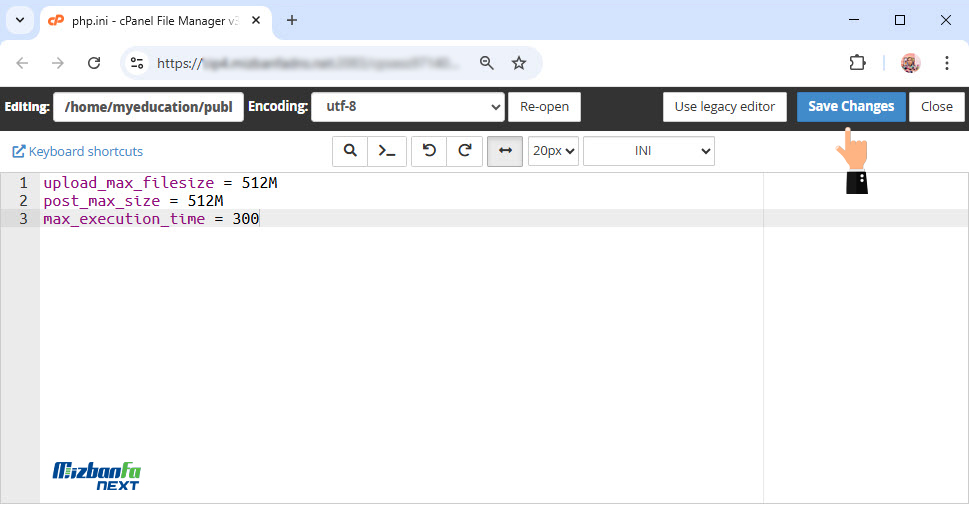Screen dimensions: 969x522
Task: Save the file with Save Changes
Action: point(851,107)
